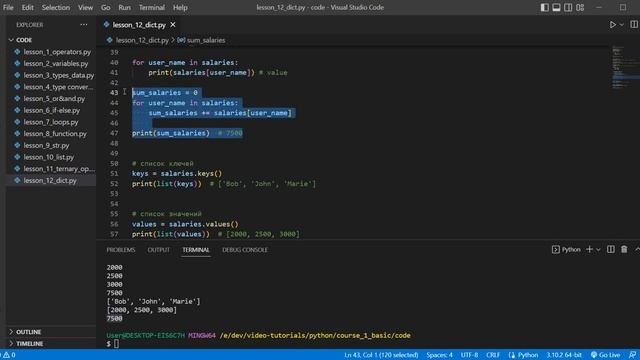Select lesson_12_dict.py in explorer
Screen dimensions: 640x360
click(51, 180)
